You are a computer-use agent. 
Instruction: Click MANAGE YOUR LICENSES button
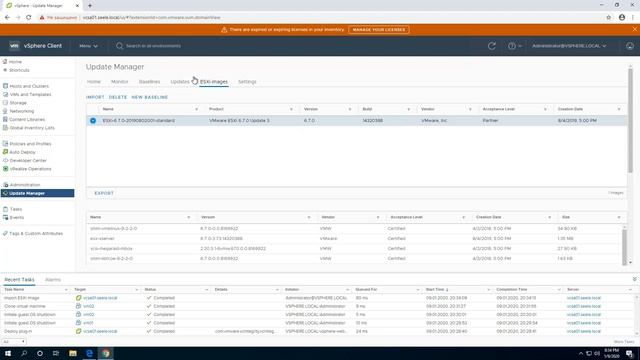pyautogui.click(x=379, y=30)
